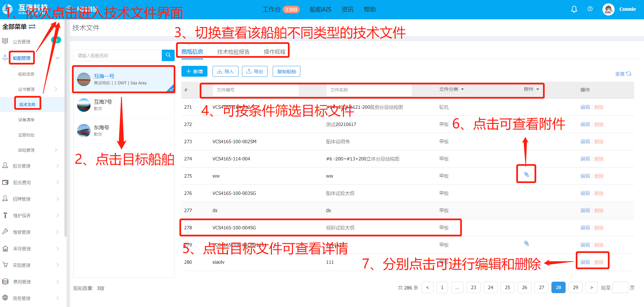Switch to the 技术检验报告 tab
The height and width of the screenshot is (307, 644).
(233, 52)
